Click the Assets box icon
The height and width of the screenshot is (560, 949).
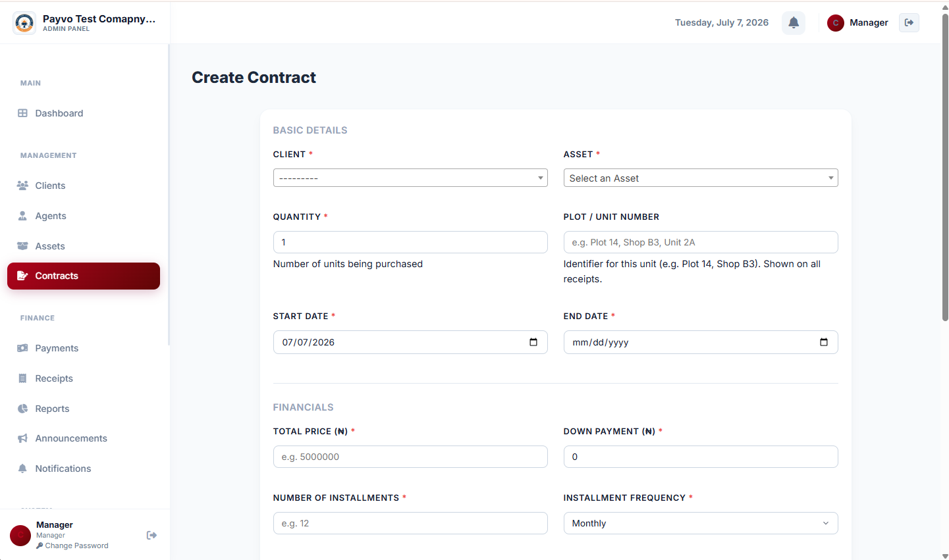click(22, 246)
